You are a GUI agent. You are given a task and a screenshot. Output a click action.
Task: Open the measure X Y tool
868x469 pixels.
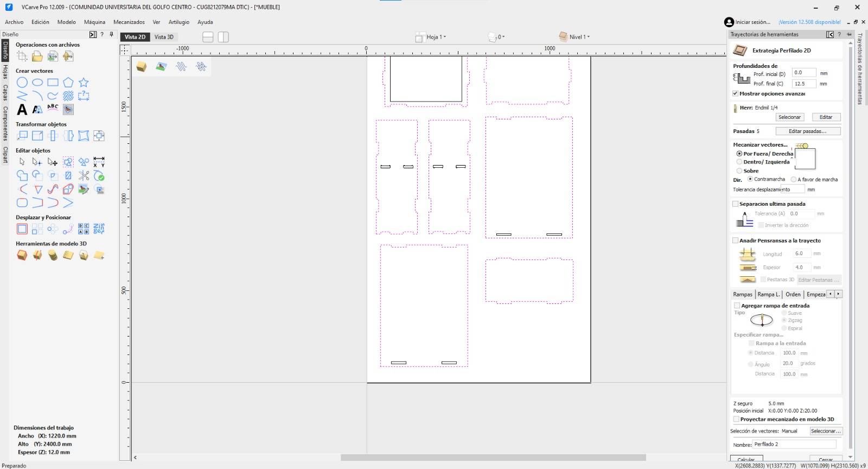pos(99,162)
